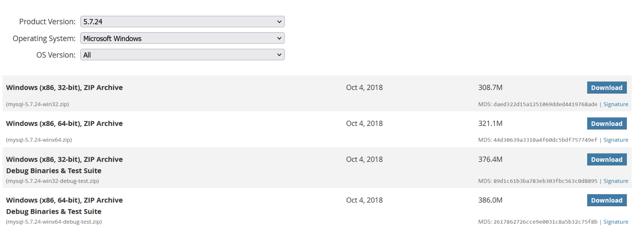This screenshot has width=644, height=236.
Task: Click the mysql-5.7.24-win32.zip filename text
Action: (x=37, y=105)
